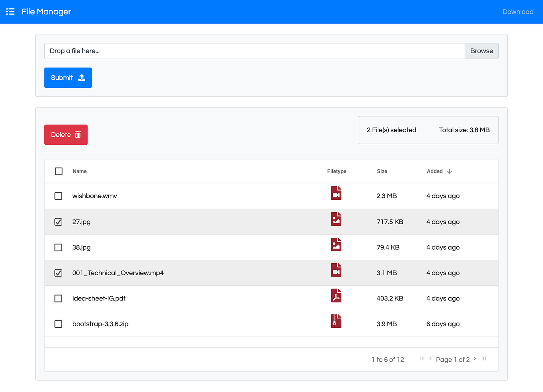
Task: Toggle the select-all checkbox in the table header
Action: tap(59, 171)
